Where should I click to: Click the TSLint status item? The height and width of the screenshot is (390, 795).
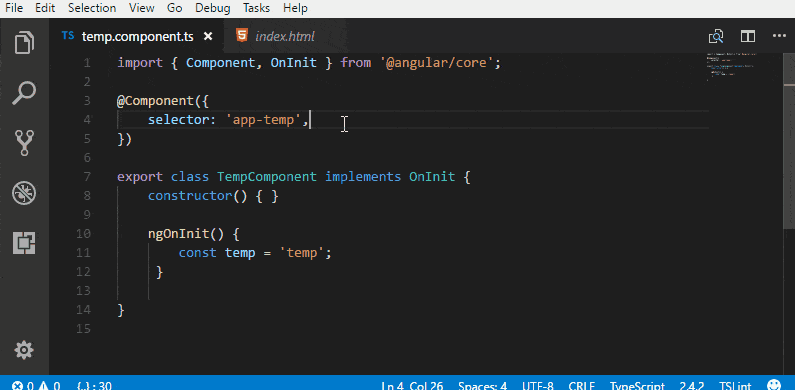[x=735, y=386]
